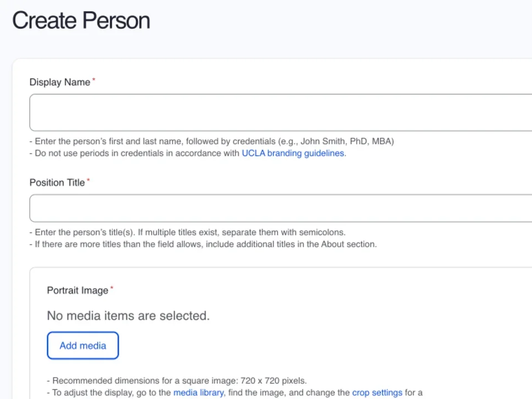Click the Create Person page heading
The image size is (532, 399).
(81, 21)
